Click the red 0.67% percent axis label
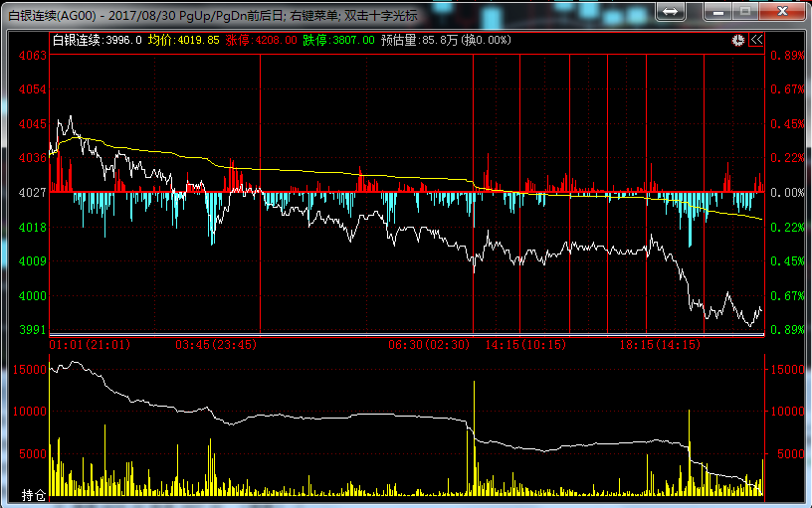Viewport: 812px width, 508px height. tap(787, 89)
